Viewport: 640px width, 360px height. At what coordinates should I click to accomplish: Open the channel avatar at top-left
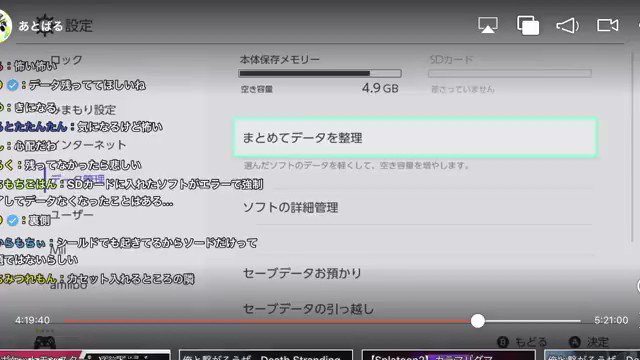click(x=5, y=26)
